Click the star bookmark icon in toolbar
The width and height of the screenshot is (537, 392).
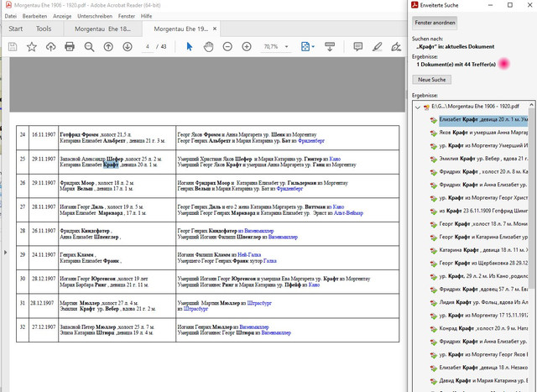[x=32, y=47]
